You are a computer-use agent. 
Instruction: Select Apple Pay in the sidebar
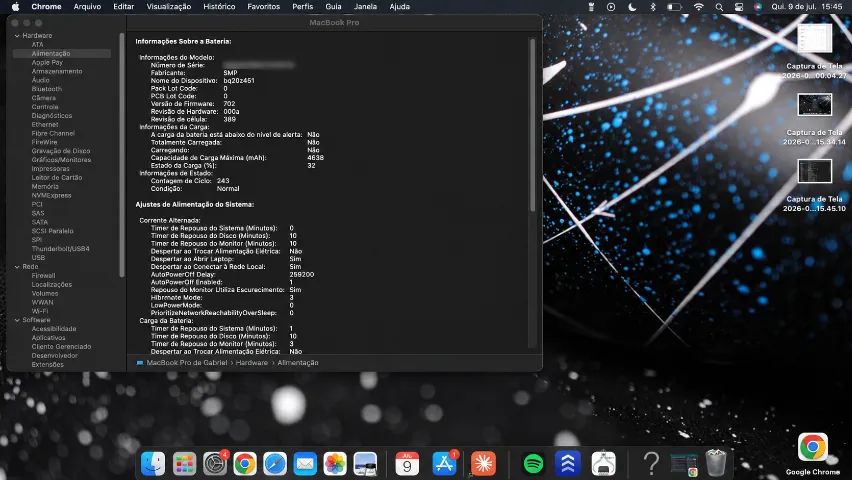click(47, 63)
